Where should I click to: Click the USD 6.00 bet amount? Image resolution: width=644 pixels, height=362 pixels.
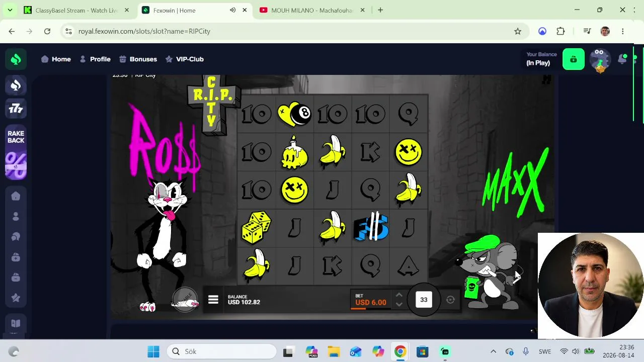click(371, 302)
